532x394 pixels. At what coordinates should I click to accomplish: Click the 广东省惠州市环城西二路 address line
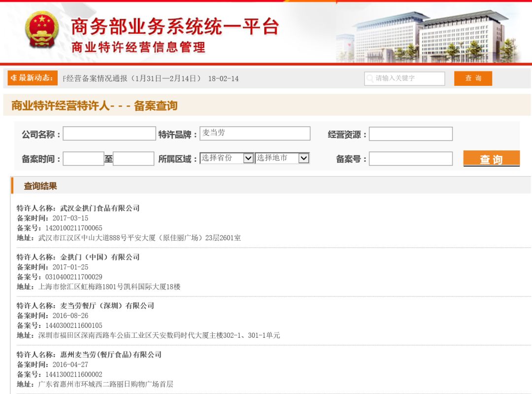click(x=105, y=384)
